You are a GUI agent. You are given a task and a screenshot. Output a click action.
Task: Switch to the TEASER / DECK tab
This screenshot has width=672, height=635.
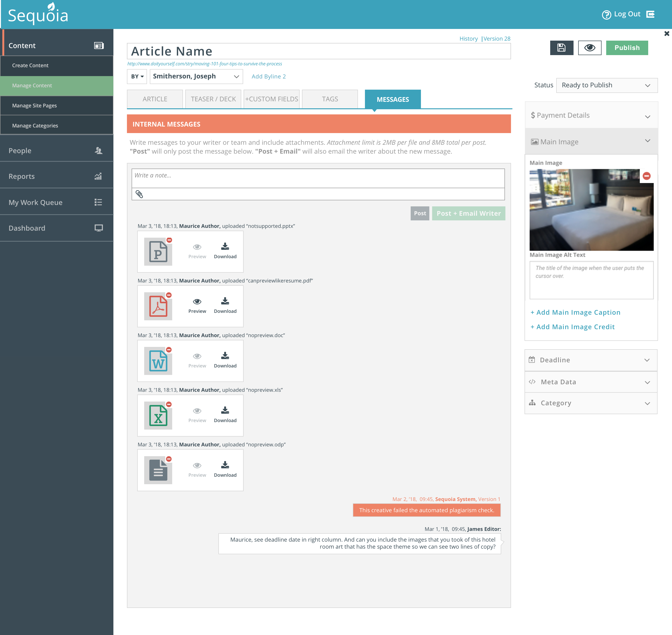click(x=213, y=99)
